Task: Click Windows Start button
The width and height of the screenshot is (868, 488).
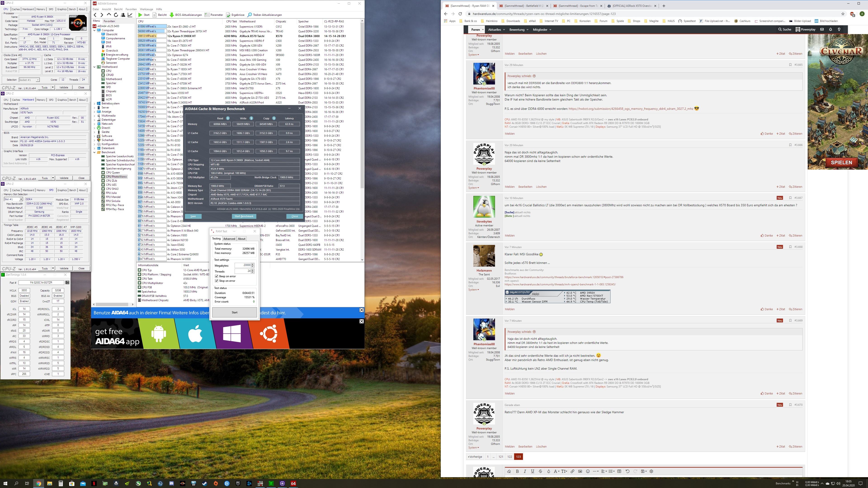Action: click(5, 483)
